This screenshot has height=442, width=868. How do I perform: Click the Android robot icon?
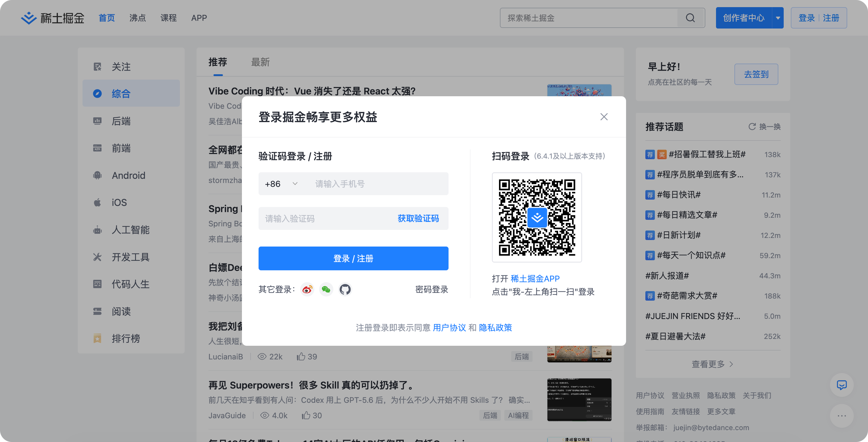pos(97,175)
